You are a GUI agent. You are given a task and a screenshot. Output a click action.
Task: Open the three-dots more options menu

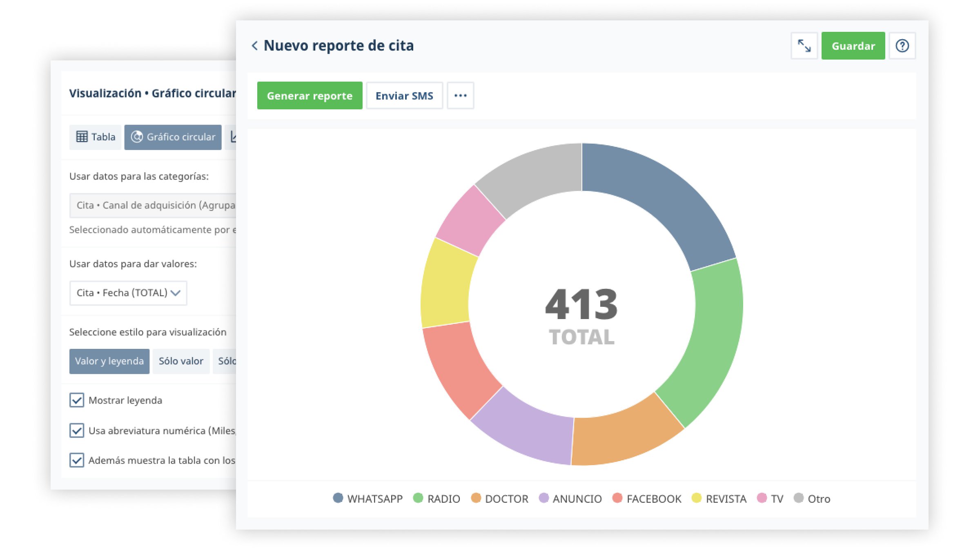[460, 95]
